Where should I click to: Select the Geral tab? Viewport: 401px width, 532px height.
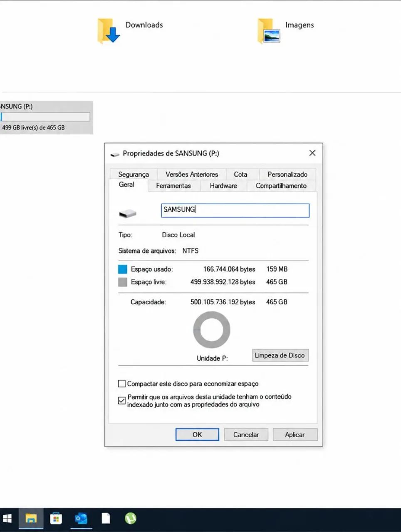tap(127, 185)
